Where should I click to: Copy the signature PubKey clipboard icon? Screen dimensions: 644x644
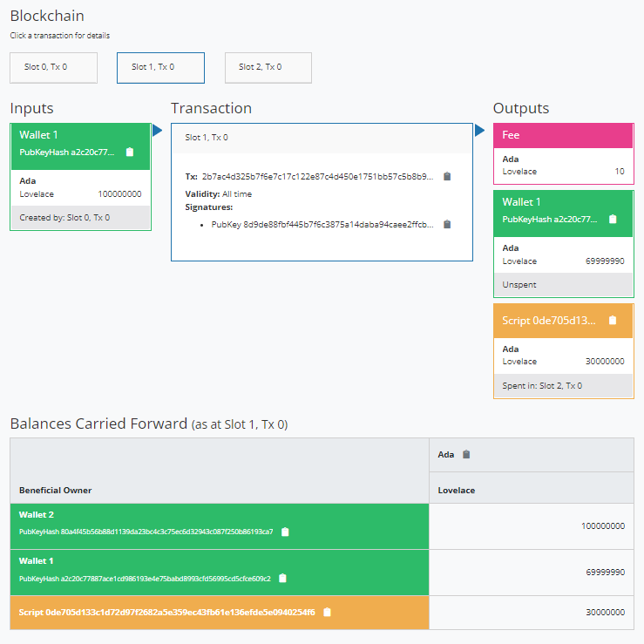click(447, 224)
